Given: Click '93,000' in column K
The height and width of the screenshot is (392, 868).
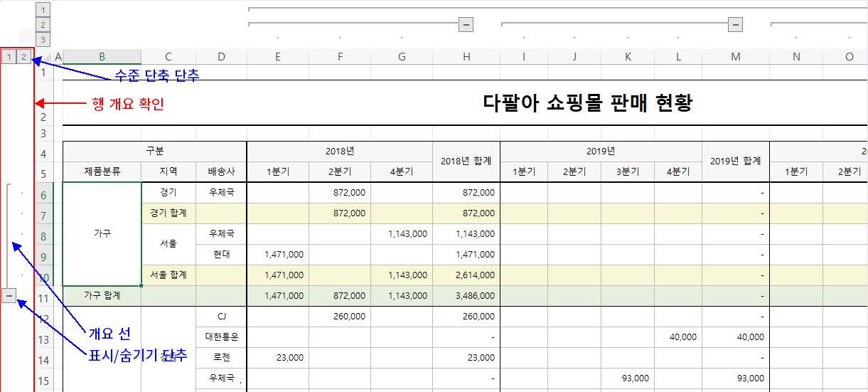Looking at the screenshot, I should 628,378.
